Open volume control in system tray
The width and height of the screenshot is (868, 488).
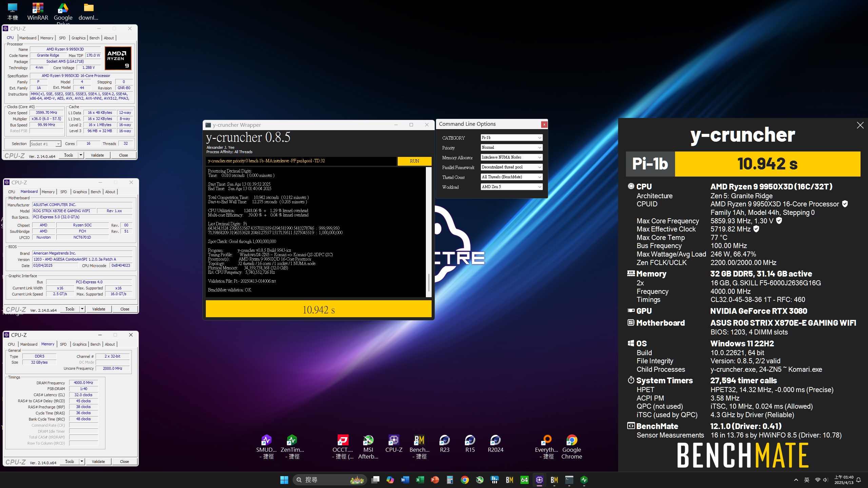click(x=825, y=480)
